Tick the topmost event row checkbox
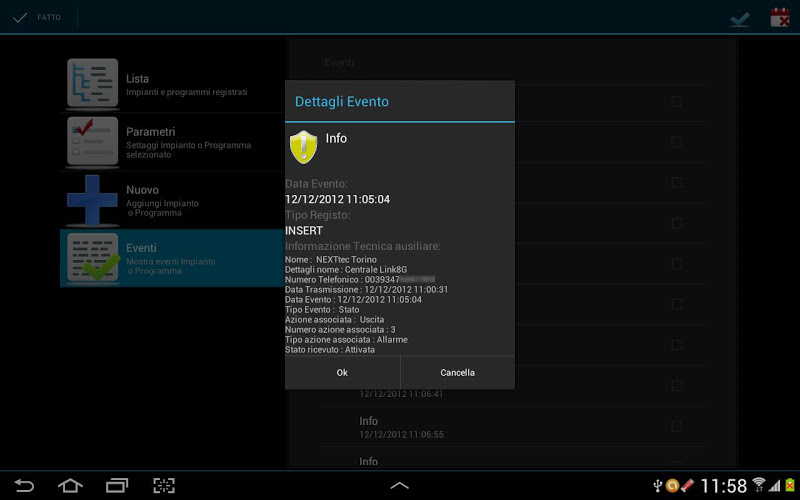800x500 pixels. (677, 101)
